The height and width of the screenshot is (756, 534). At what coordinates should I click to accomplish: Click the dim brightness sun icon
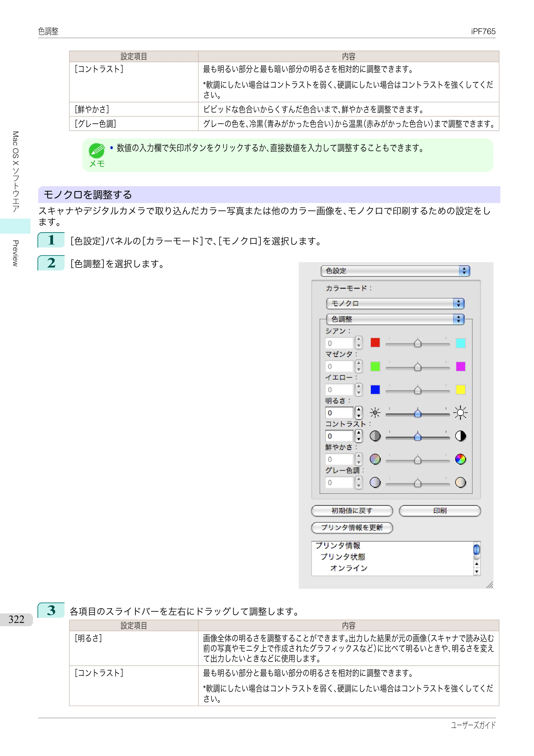(x=375, y=413)
